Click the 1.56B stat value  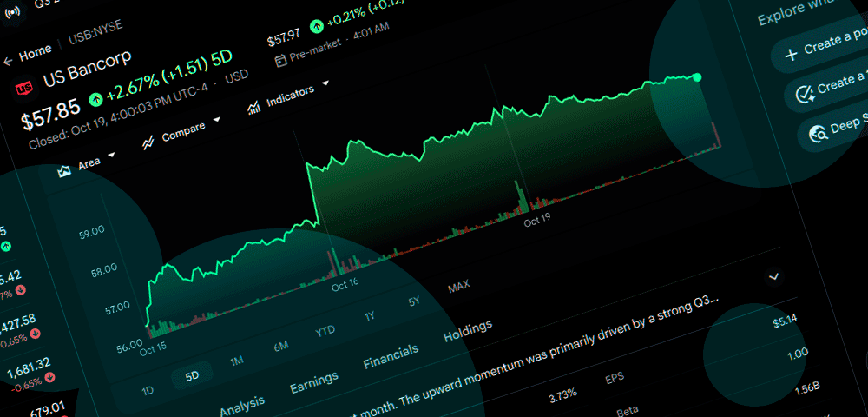point(809,390)
